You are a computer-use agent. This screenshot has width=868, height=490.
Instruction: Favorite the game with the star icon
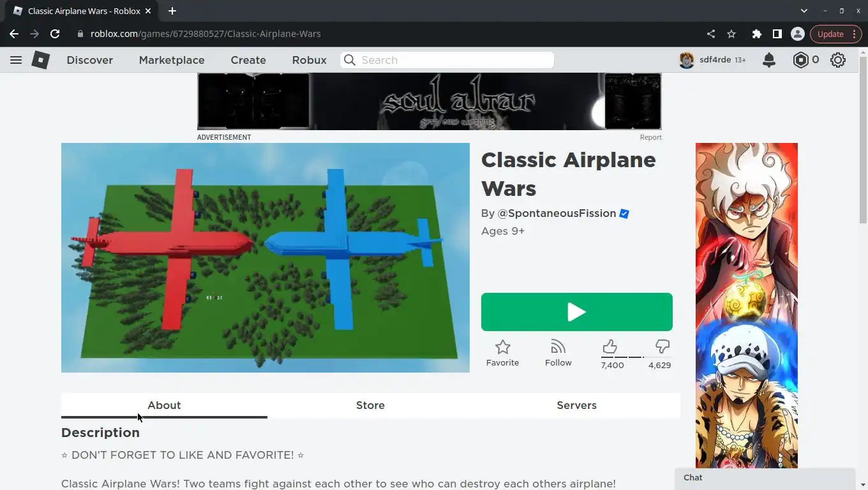click(x=503, y=346)
